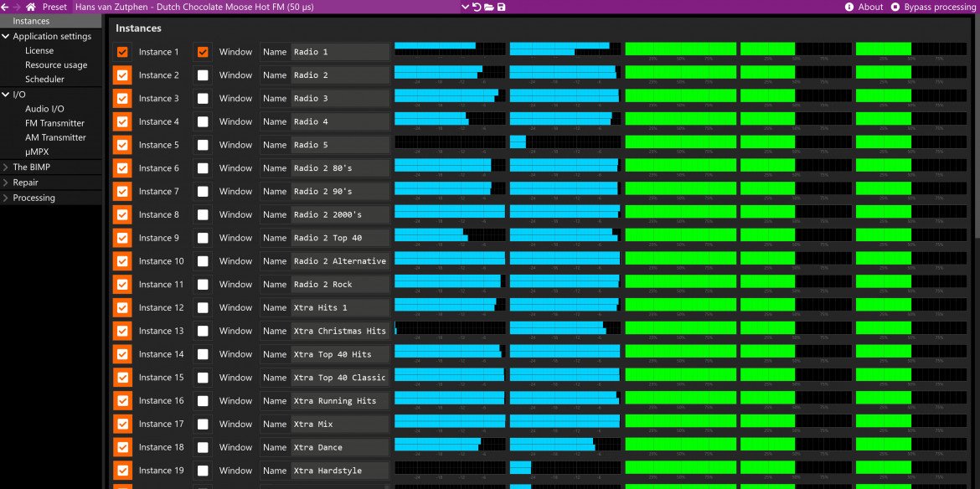Select Resource usage in sidebar
Screen dimensions: 980x489
pyautogui.click(x=55, y=65)
